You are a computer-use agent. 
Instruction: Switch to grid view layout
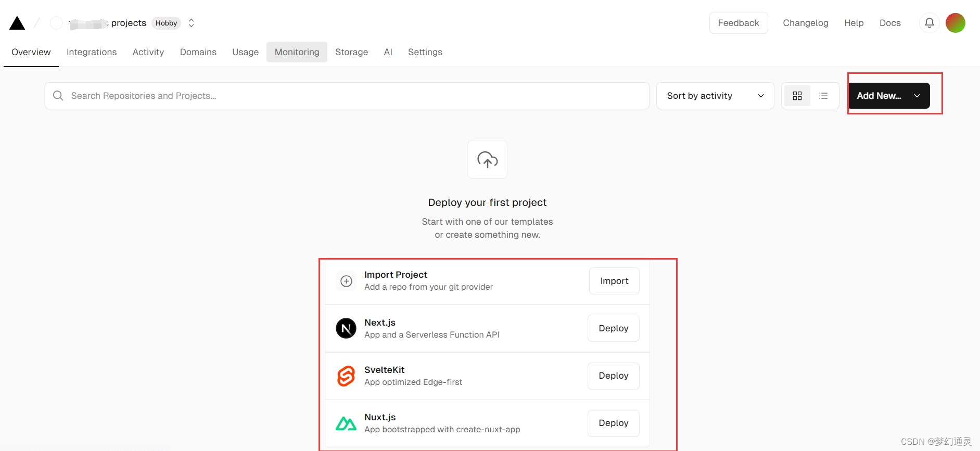(797, 96)
